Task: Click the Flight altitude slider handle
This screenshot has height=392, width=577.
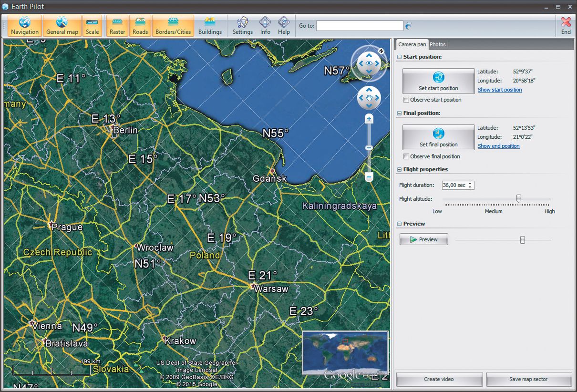Action: pos(519,198)
